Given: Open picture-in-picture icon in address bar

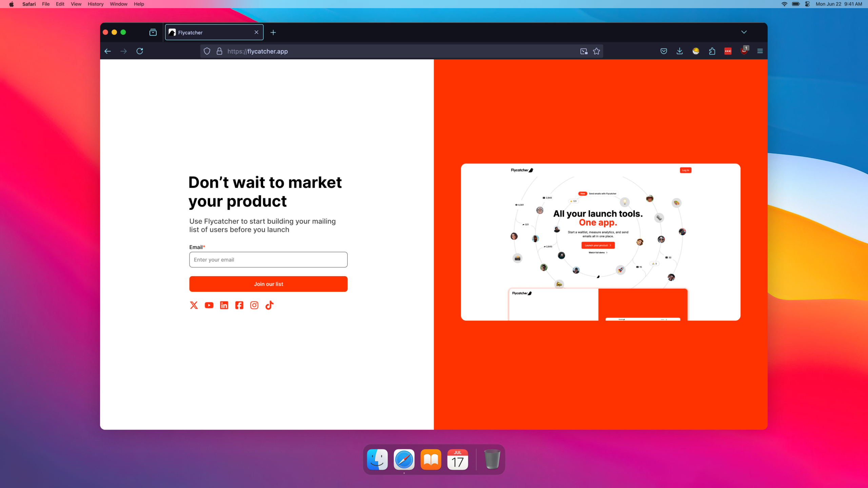Looking at the screenshot, I should pos(584,51).
